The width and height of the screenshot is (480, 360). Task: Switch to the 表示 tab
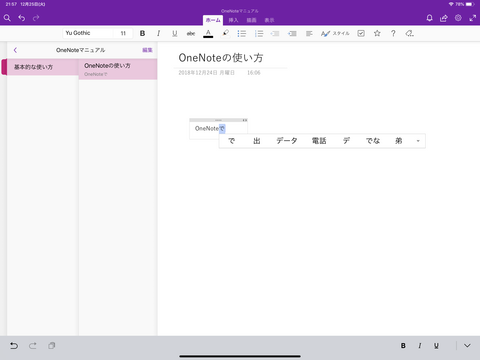point(269,20)
